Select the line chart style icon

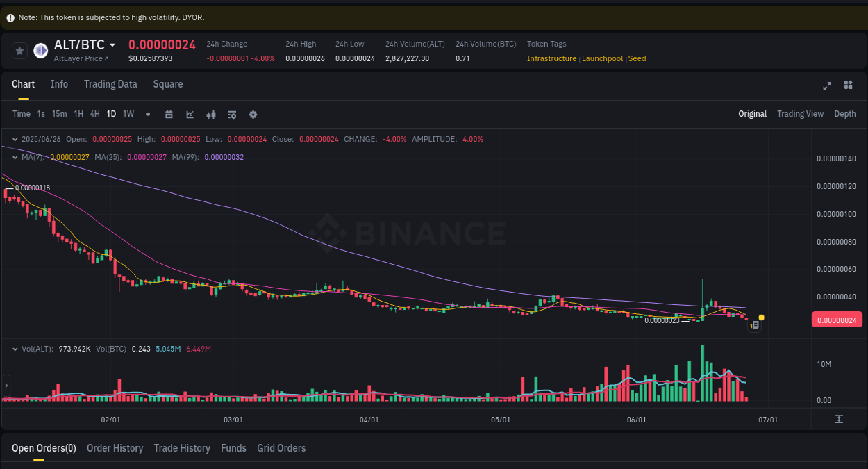[x=190, y=114]
